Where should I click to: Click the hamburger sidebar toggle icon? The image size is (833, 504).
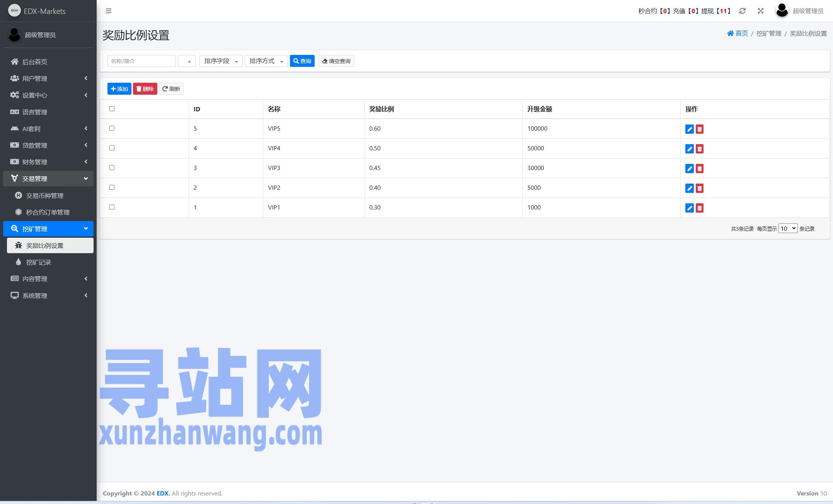(x=109, y=11)
